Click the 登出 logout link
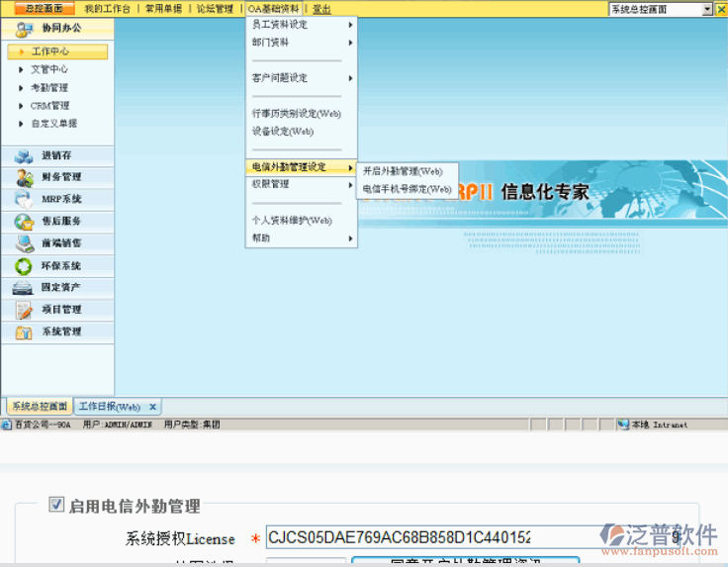728x567 pixels. [321, 9]
